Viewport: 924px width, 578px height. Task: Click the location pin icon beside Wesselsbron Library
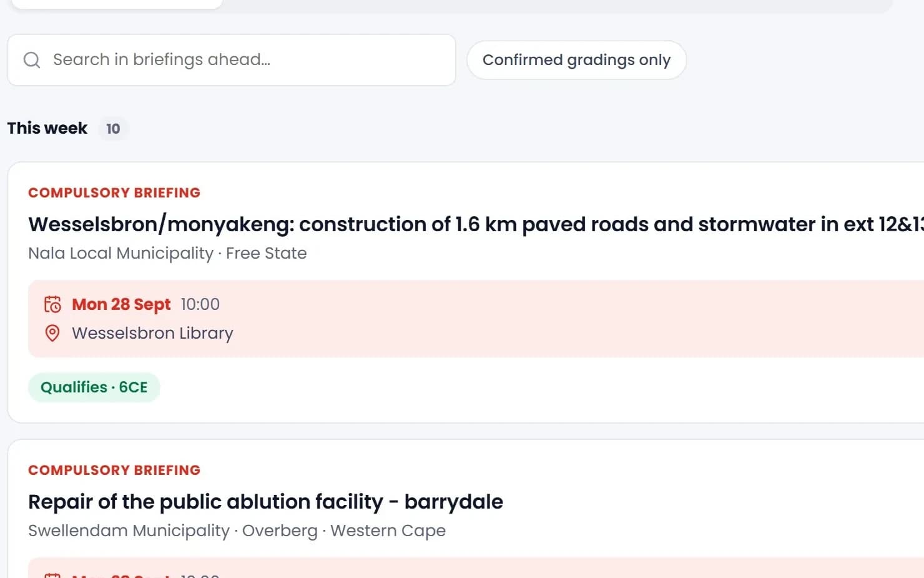tap(52, 333)
